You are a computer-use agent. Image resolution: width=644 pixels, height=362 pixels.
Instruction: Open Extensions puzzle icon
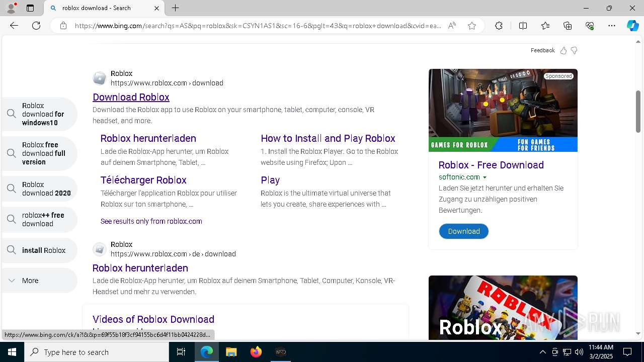[x=499, y=26]
